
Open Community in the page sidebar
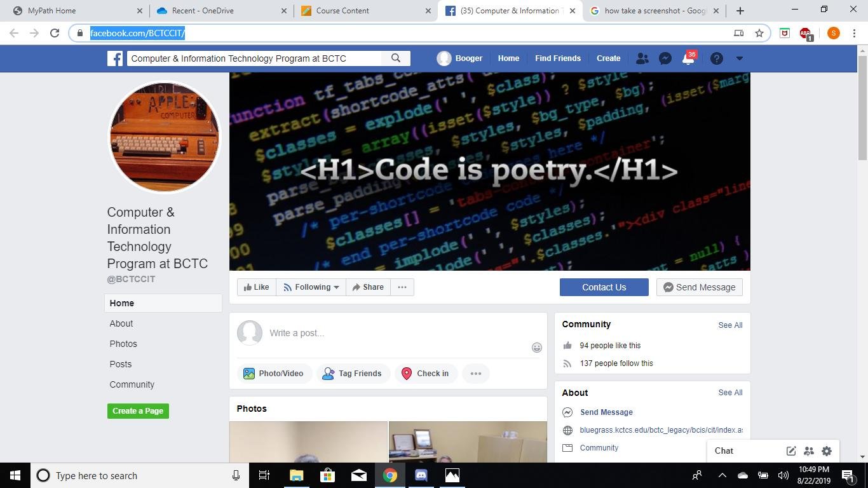point(132,384)
